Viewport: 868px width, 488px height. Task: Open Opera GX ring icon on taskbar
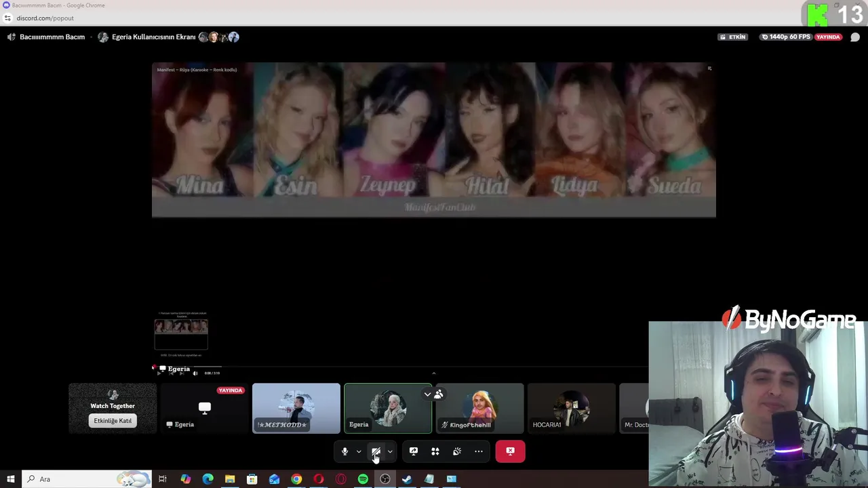coord(340,479)
